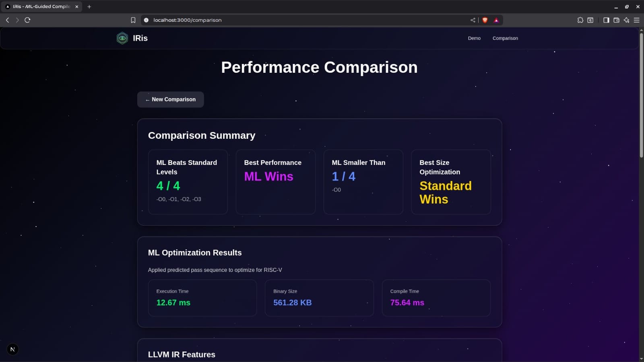Click the localhost:3000/comparison address field
Screen dimensions: 644x362
coord(282,20)
